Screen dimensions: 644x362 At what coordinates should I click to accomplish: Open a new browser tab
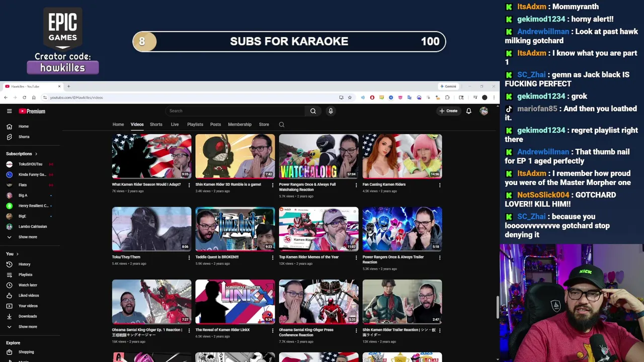pos(68,86)
